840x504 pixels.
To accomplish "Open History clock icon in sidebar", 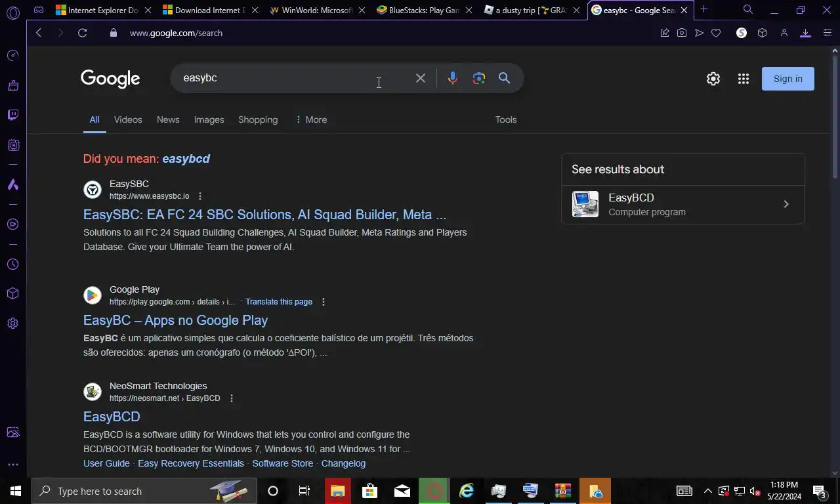I will pos(13,264).
